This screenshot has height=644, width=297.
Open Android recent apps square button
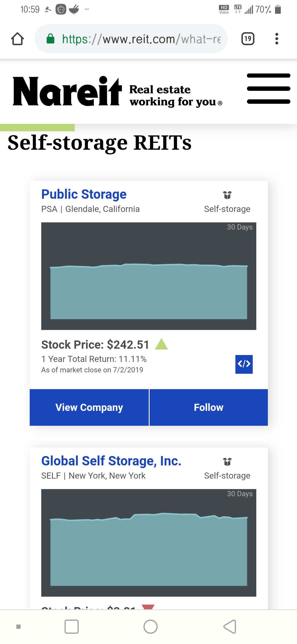coord(71,627)
